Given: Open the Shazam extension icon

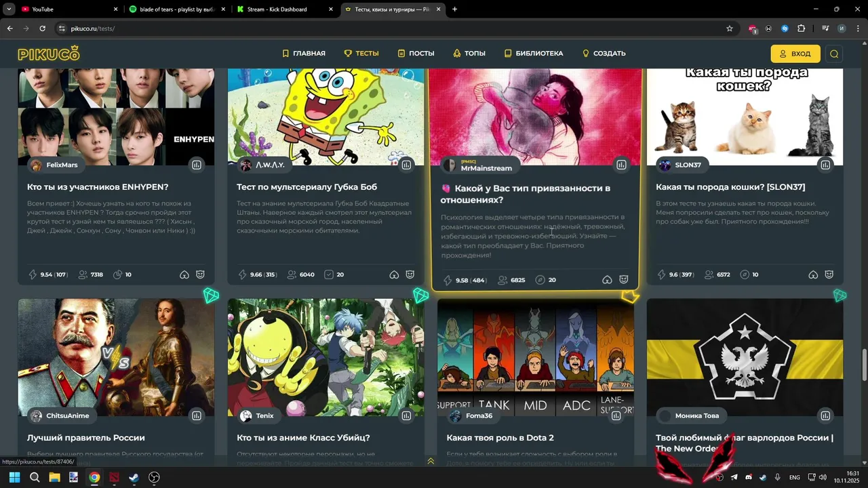Looking at the screenshot, I should [x=785, y=28].
